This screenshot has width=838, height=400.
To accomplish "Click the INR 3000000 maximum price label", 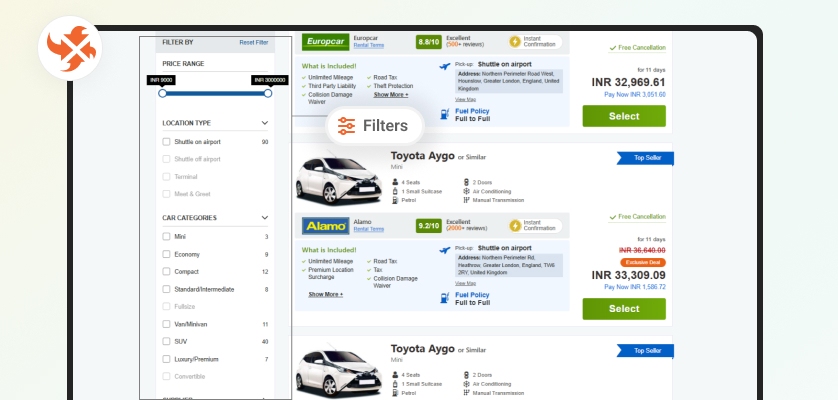I will [270, 80].
